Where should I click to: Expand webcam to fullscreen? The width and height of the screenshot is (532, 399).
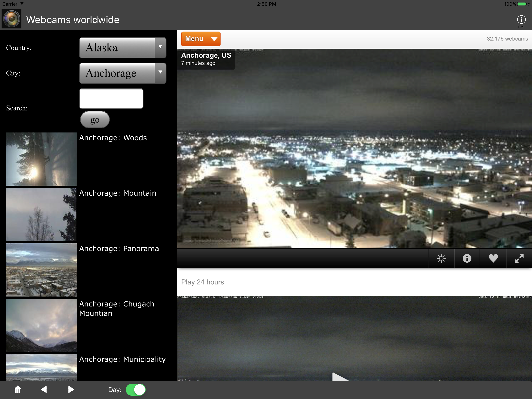519,259
